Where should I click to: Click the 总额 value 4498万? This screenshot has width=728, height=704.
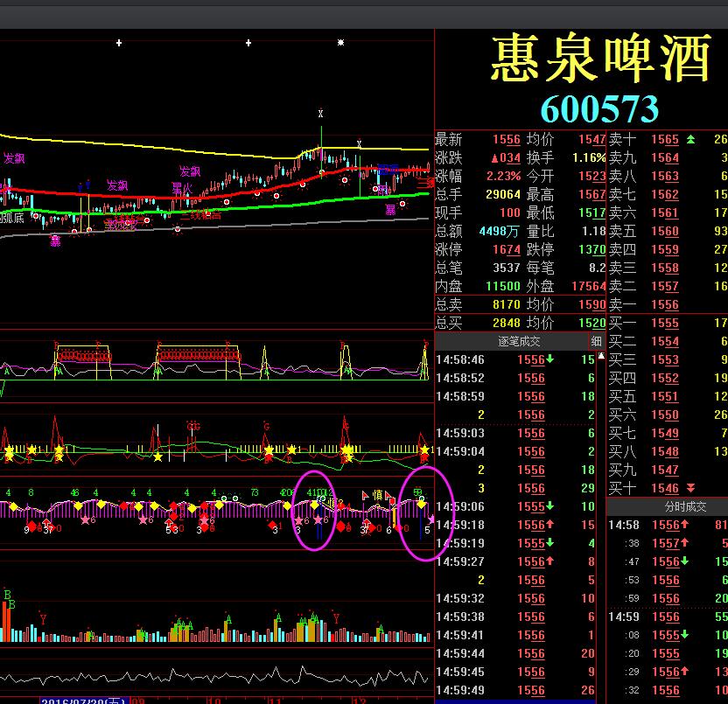(x=499, y=231)
